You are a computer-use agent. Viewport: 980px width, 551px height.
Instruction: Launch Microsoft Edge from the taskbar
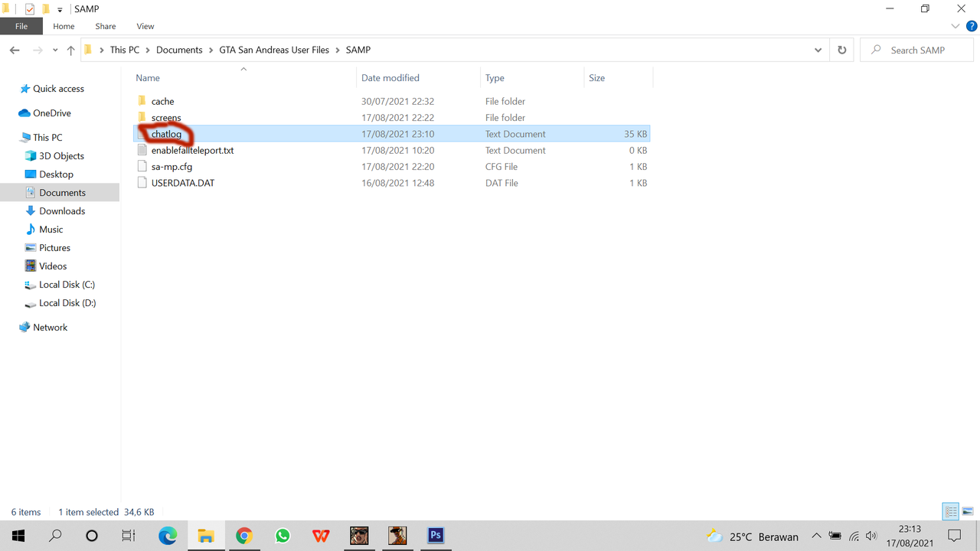point(167,536)
